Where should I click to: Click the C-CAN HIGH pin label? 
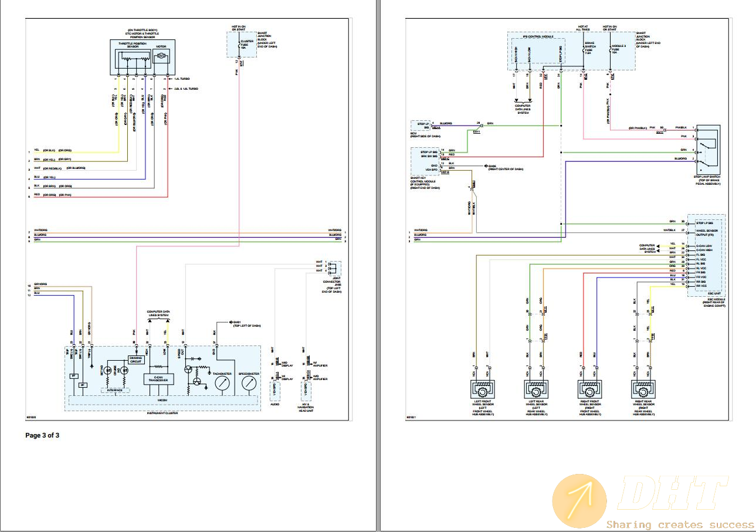pos(704,250)
